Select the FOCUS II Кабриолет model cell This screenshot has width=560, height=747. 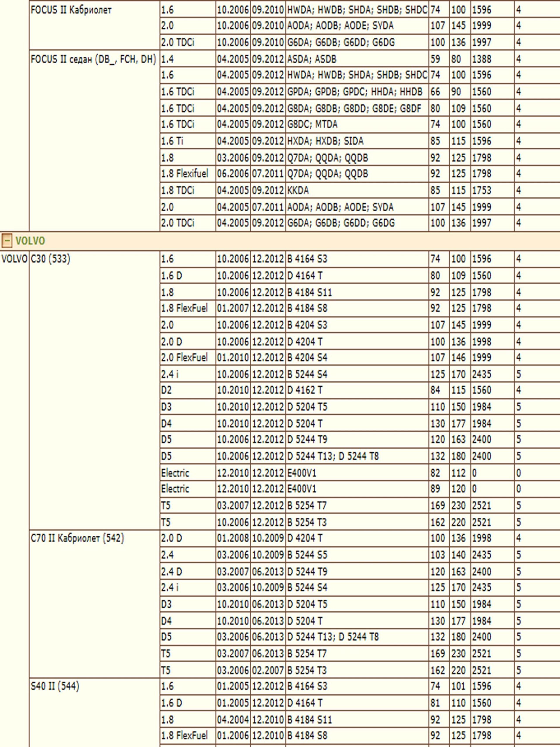click(71, 10)
